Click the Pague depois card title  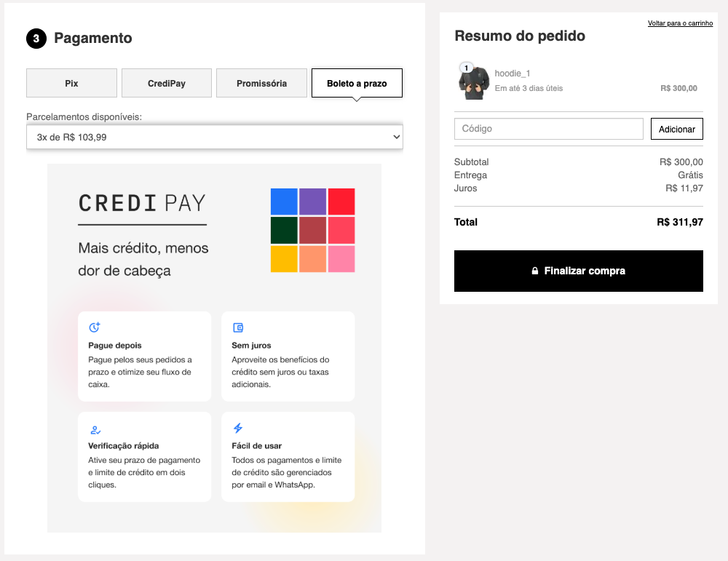pyautogui.click(x=115, y=345)
